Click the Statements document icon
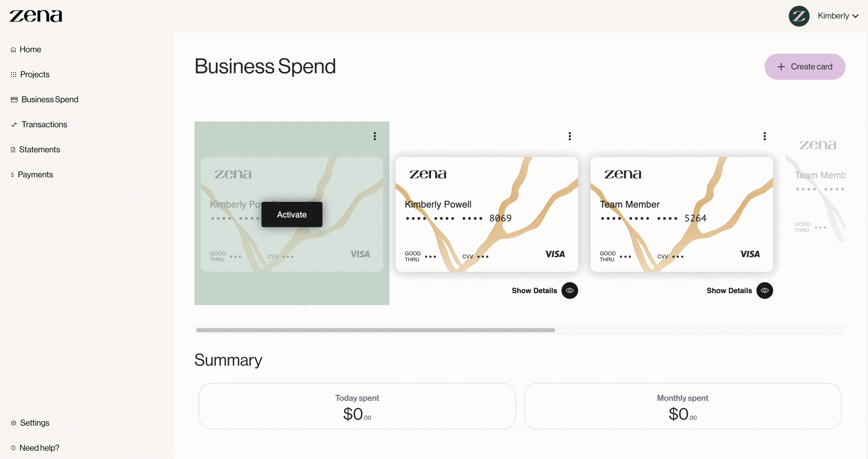Image resolution: width=868 pixels, height=459 pixels. [13, 150]
